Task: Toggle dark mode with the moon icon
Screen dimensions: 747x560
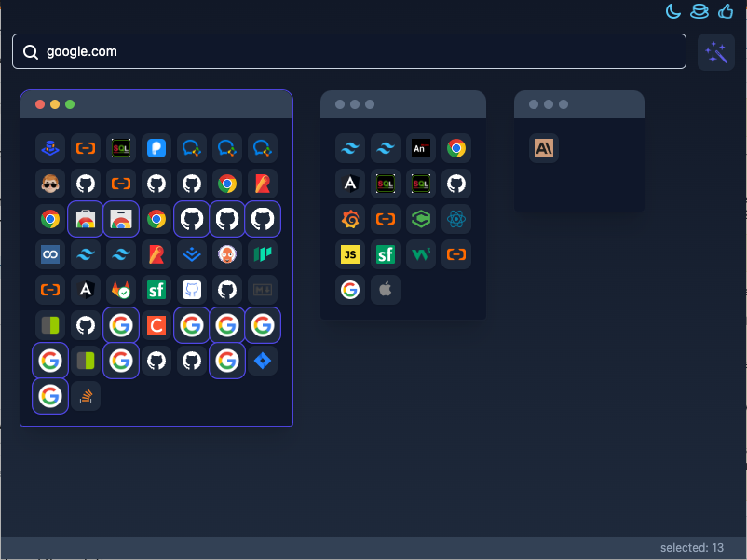Action: pyautogui.click(x=672, y=11)
